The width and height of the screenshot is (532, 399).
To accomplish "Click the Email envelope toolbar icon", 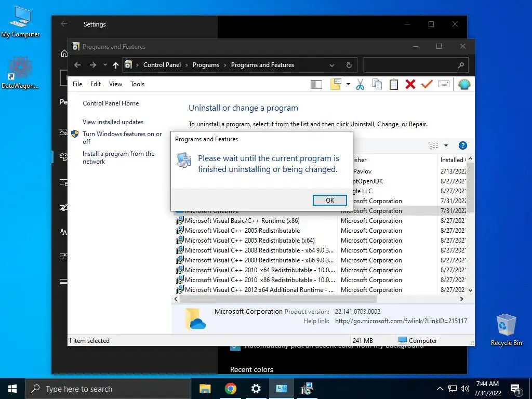I will pos(444,84).
